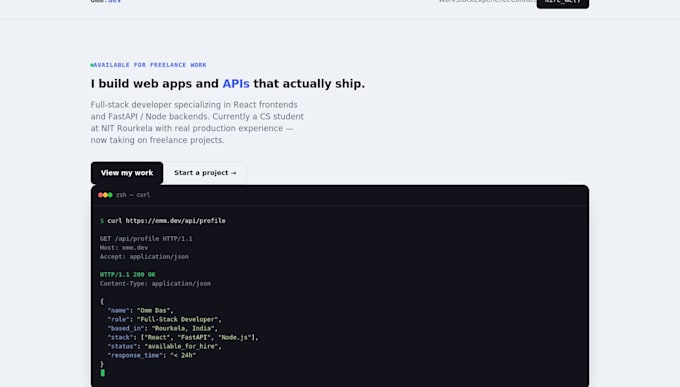The height and width of the screenshot is (387, 680).
Task: Click the zsh — curl terminal title
Action: pyautogui.click(x=133, y=195)
